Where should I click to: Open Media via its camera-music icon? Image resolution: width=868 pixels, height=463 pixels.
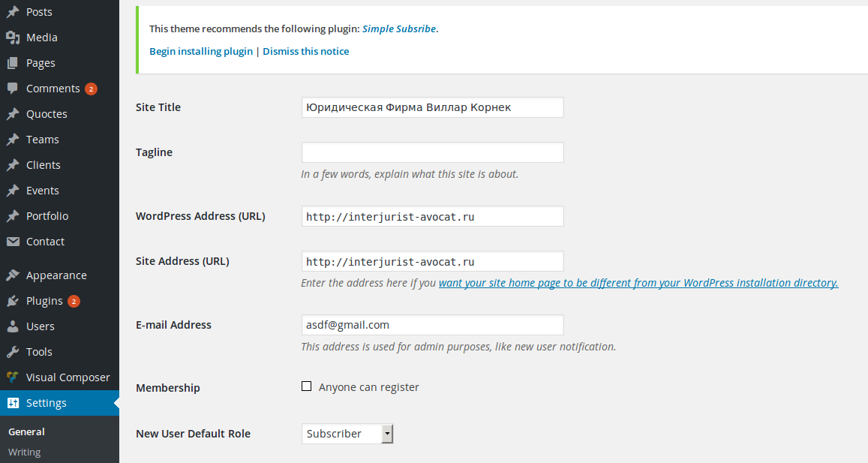(13, 37)
